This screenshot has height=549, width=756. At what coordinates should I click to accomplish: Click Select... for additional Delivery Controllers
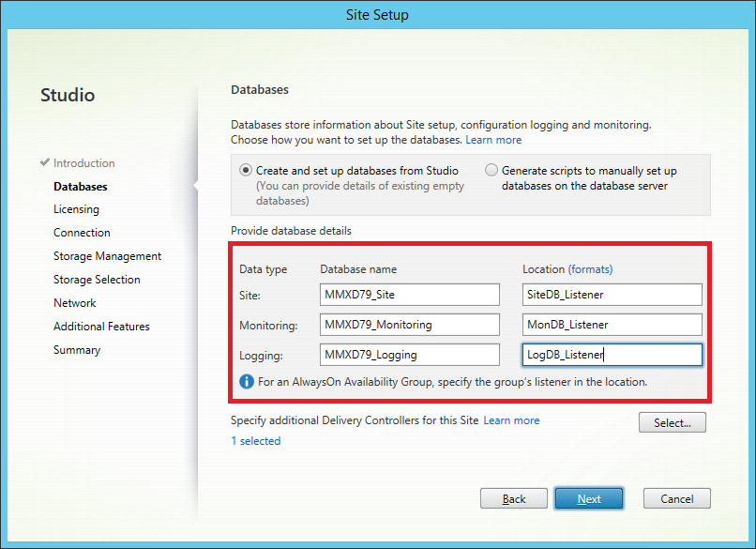pos(672,422)
